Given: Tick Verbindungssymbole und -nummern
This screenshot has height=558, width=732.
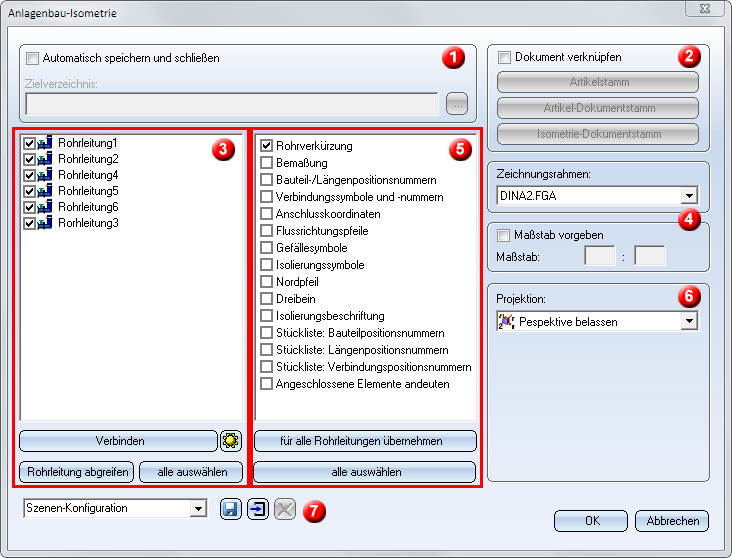Looking at the screenshot, I should [267, 197].
